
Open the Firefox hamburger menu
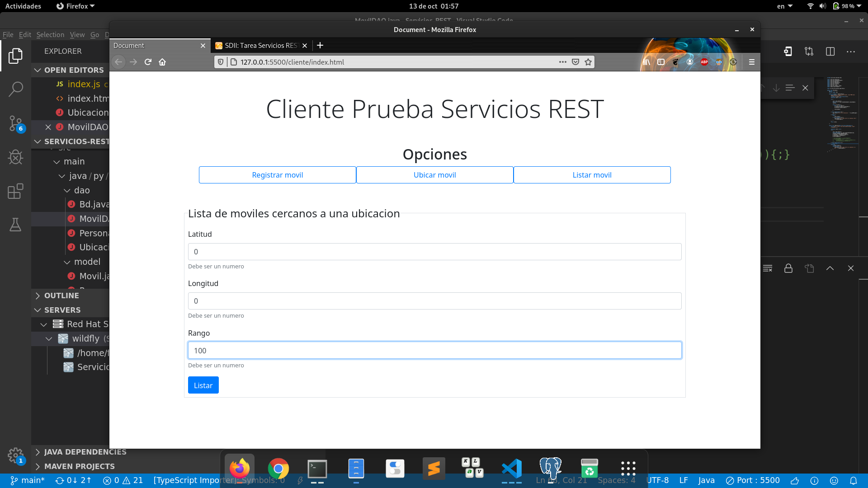pyautogui.click(x=752, y=62)
